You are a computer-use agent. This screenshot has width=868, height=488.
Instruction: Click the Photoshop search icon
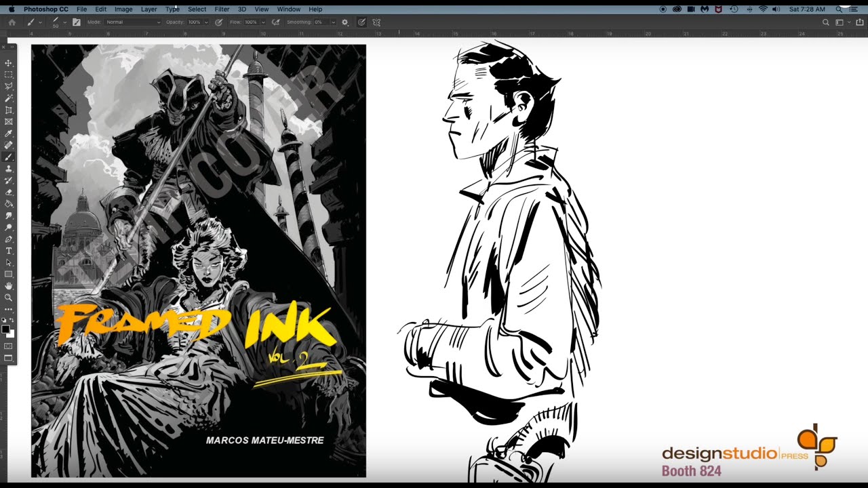click(x=825, y=22)
